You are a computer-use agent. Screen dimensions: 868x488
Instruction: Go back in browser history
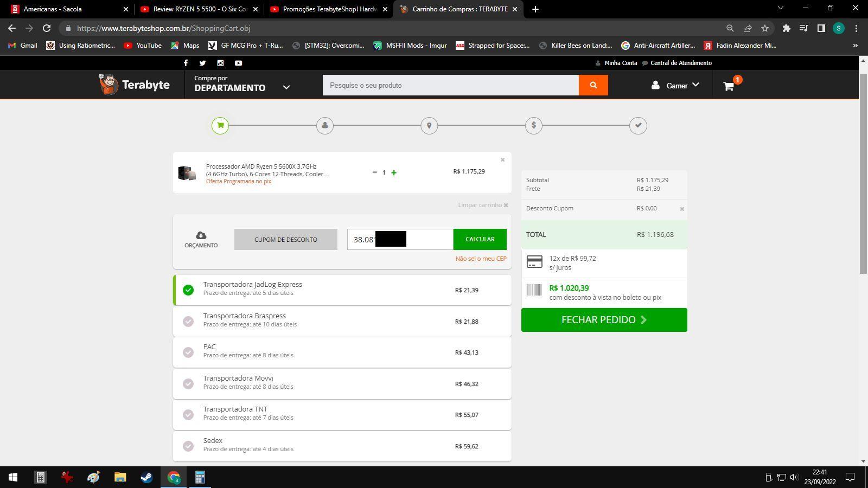12,28
